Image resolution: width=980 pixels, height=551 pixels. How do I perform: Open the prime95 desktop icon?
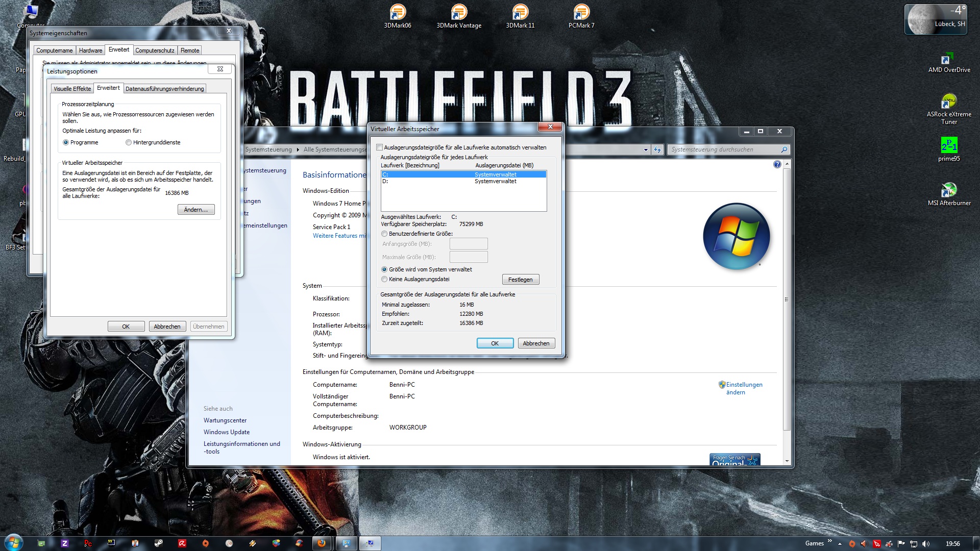[949, 149]
